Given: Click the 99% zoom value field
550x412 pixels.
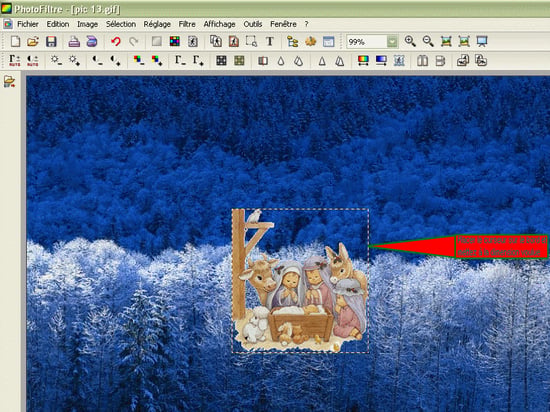Looking at the screenshot, I should click(367, 42).
